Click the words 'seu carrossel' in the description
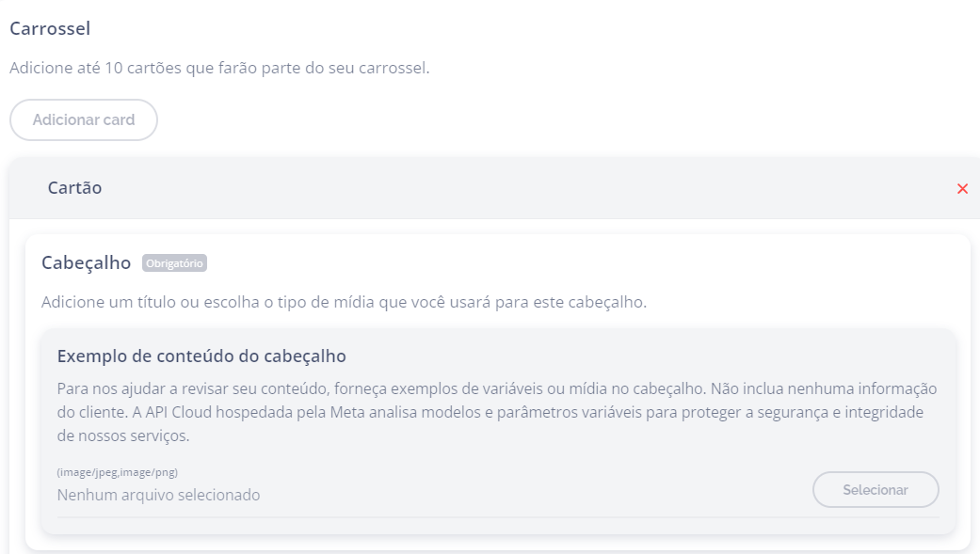 [x=379, y=69]
